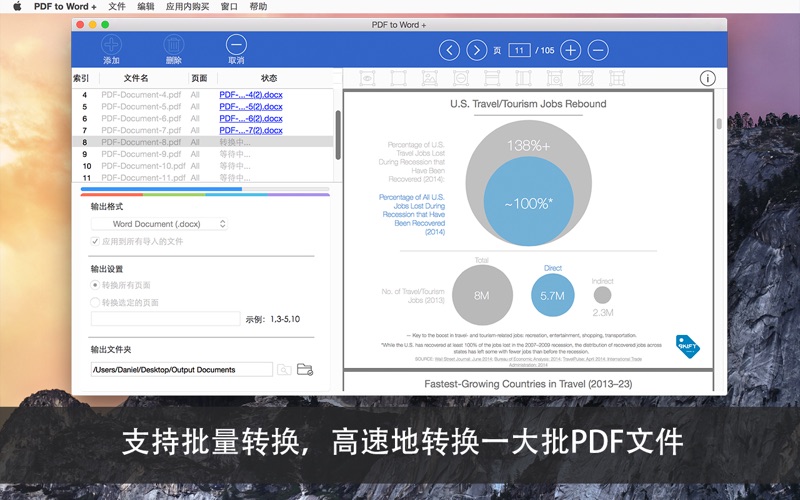800x500 pixels.
Task: Open the Word Document (.docx) format dropdown
Action: [159, 224]
